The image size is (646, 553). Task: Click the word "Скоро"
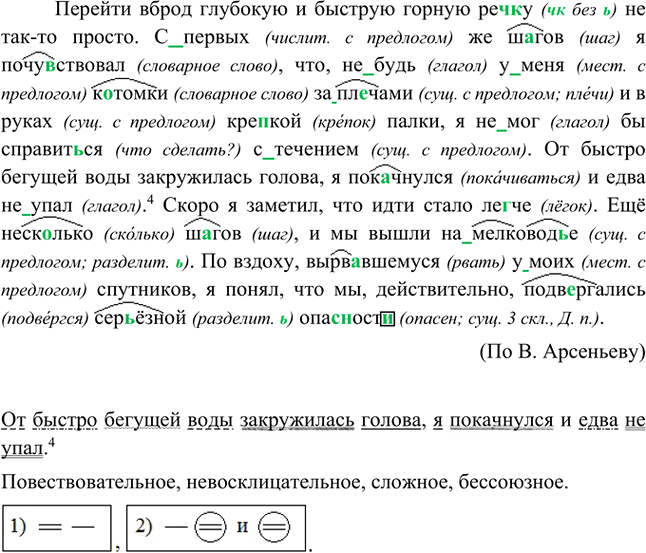[x=190, y=206]
